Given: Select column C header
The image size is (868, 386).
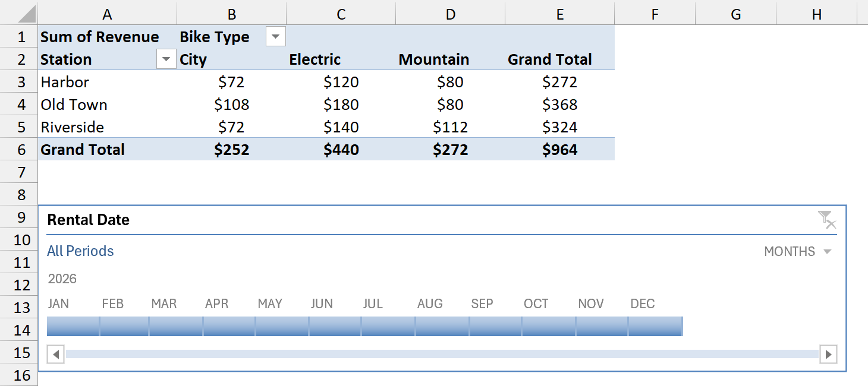Looking at the screenshot, I should tap(341, 14).
